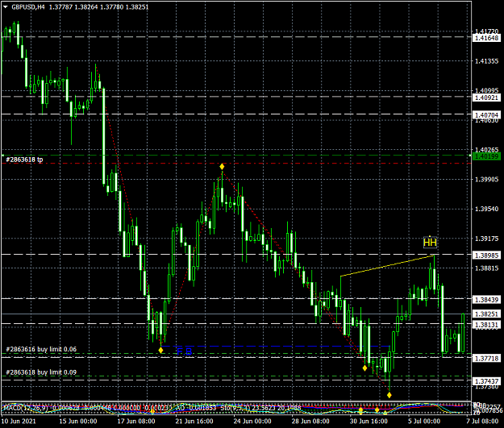This screenshot has width=504, height=428.
Task: Click the AO indicator value text
Action: pyautogui.click(x=196, y=408)
